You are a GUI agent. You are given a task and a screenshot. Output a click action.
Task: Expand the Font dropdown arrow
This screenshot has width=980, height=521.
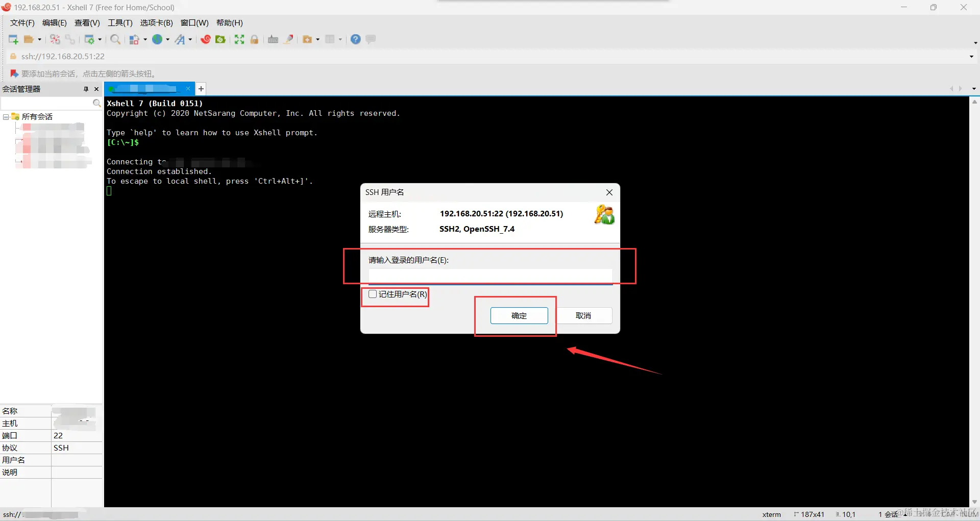[190, 39]
